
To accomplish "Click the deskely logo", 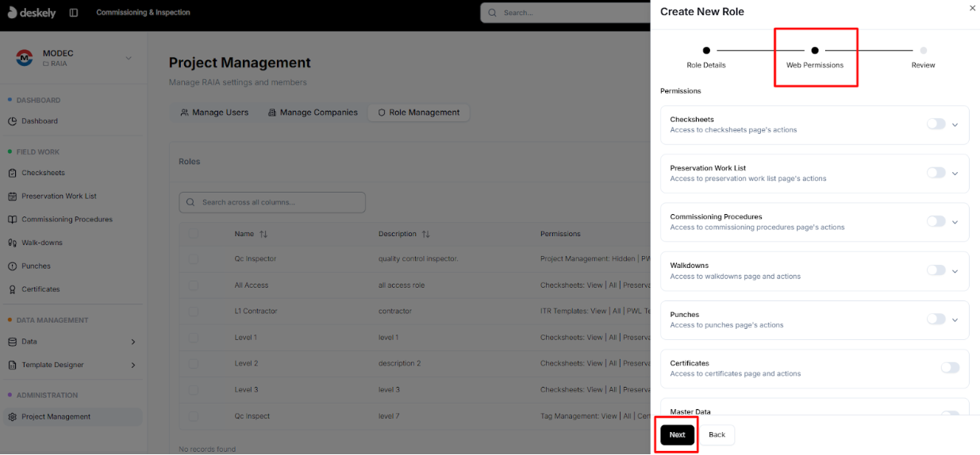I will click(x=30, y=13).
